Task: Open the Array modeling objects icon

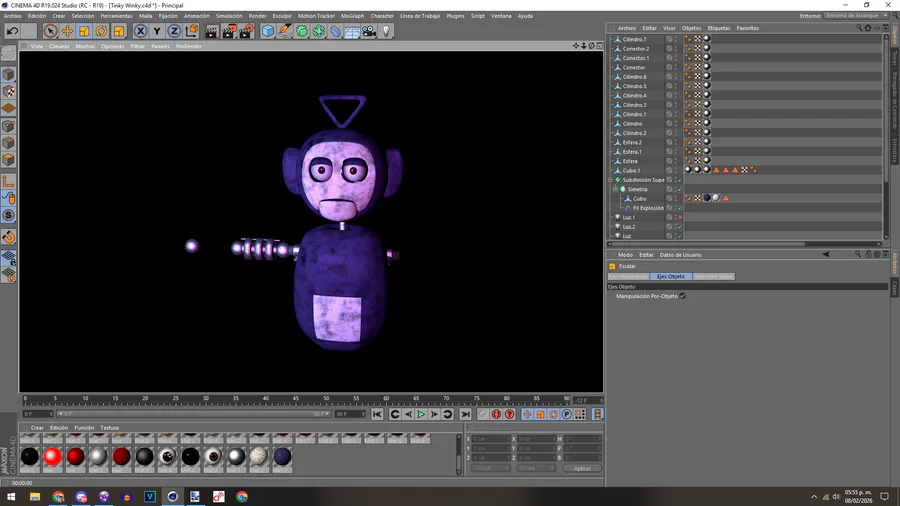Action: coord(319,31)
